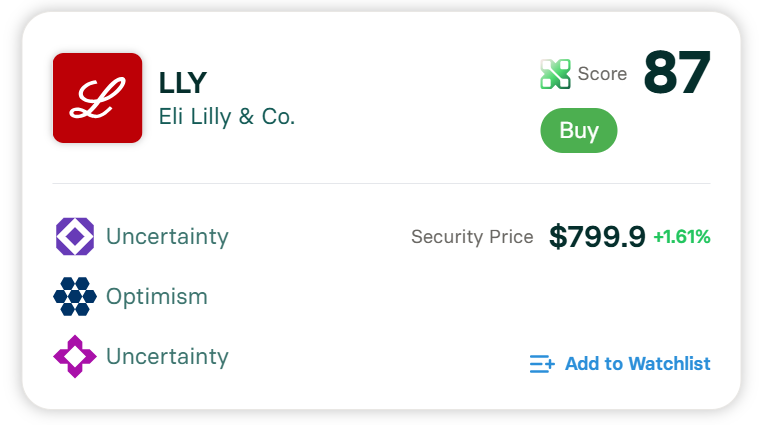Click the watchlist list-plus icon
Screen dimensions: 764x432
click(x=541, y=364)
